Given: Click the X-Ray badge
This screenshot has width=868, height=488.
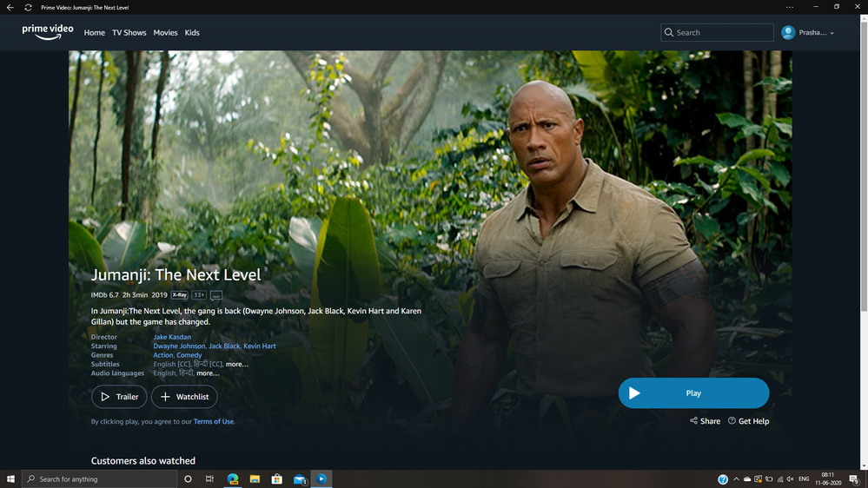Looking at the screenshot, I should click(179, 295).
